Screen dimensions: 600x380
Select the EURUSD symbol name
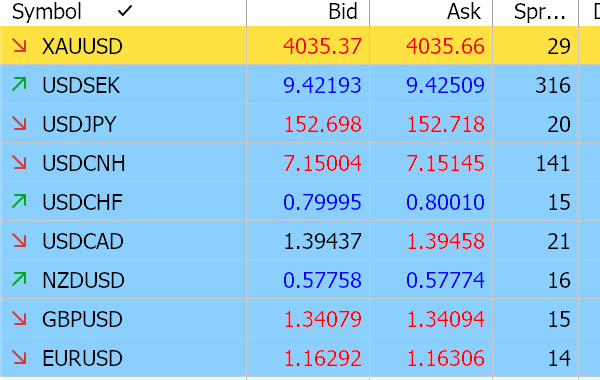click(x=82, y=359)
